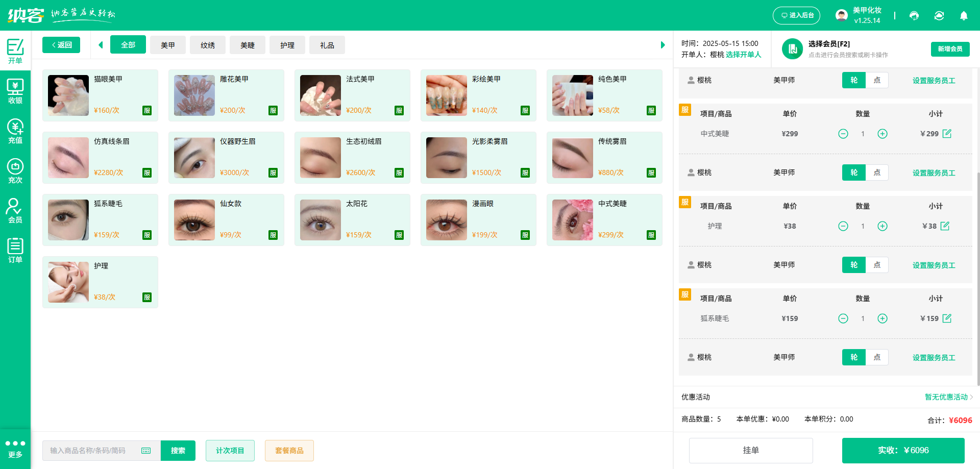Switch to the 美睫 category tab

tap(248, 45)
